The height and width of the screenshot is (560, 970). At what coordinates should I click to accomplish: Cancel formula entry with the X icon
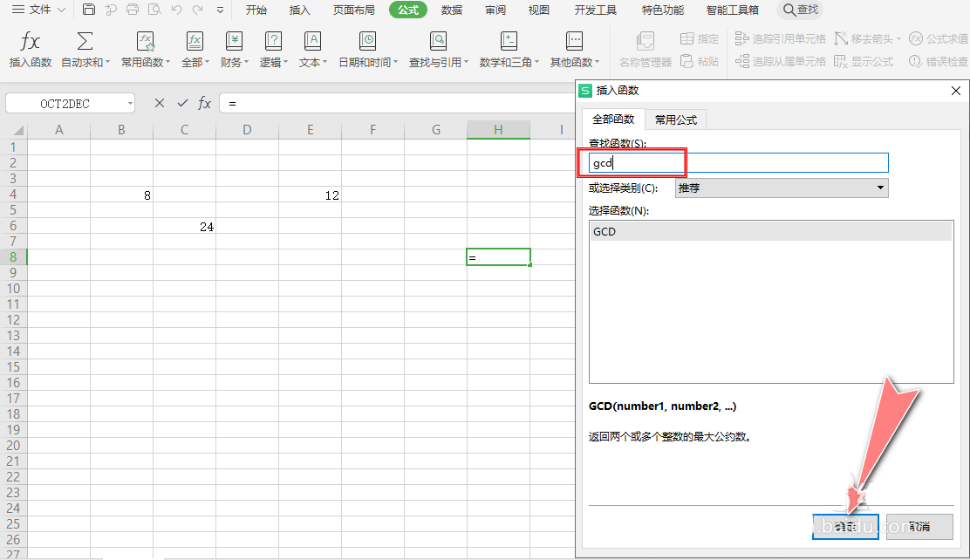coord(160,103)
